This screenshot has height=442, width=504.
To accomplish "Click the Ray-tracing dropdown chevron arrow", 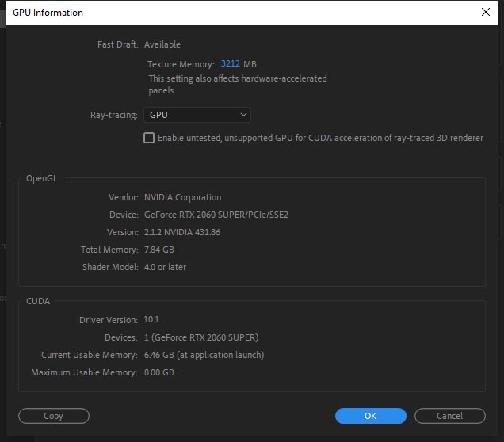I will 243,115.
